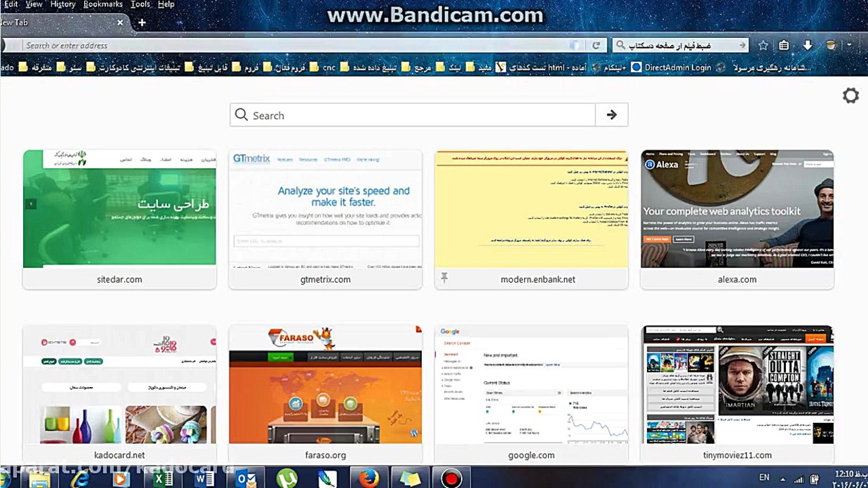868x488 pixels.
Task: Open the DirectAdmin Login bookmark
Action: [x=671, y=67]
